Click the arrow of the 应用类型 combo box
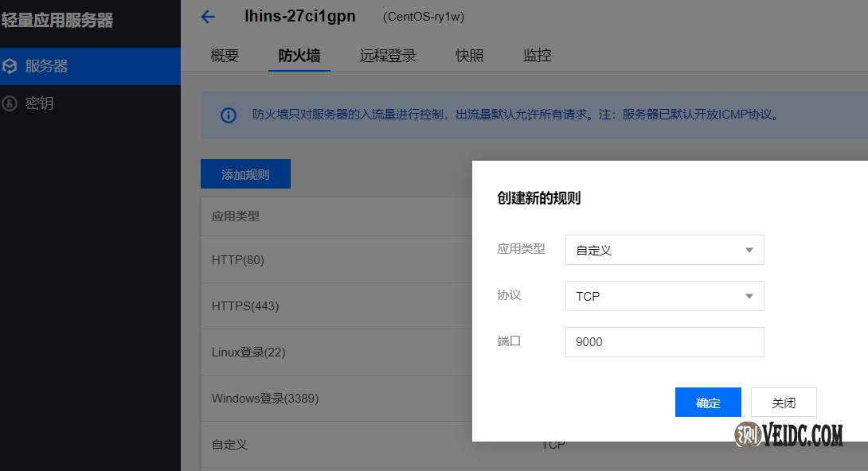868x471 pixels. click(x=749, y=250)
